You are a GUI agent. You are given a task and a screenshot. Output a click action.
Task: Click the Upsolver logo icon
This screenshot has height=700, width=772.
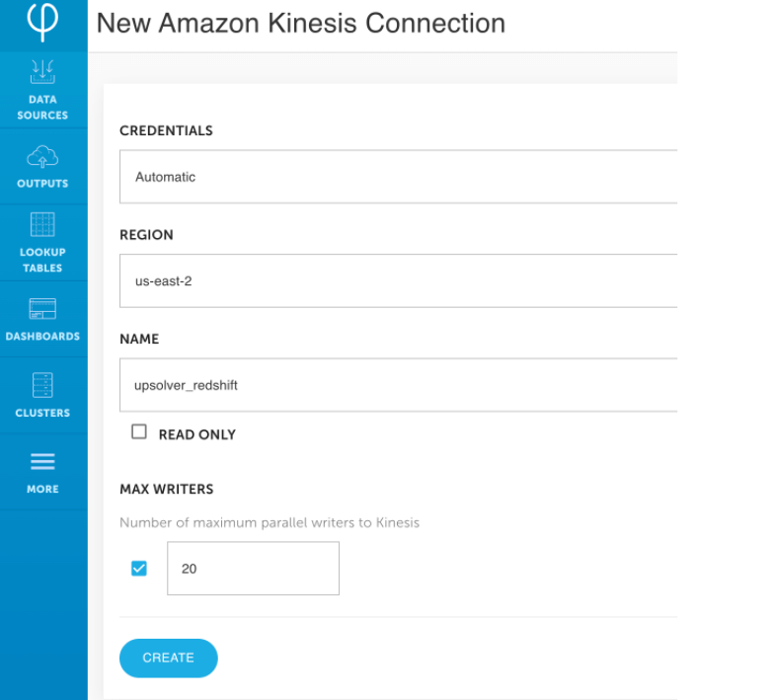[42, 21]
